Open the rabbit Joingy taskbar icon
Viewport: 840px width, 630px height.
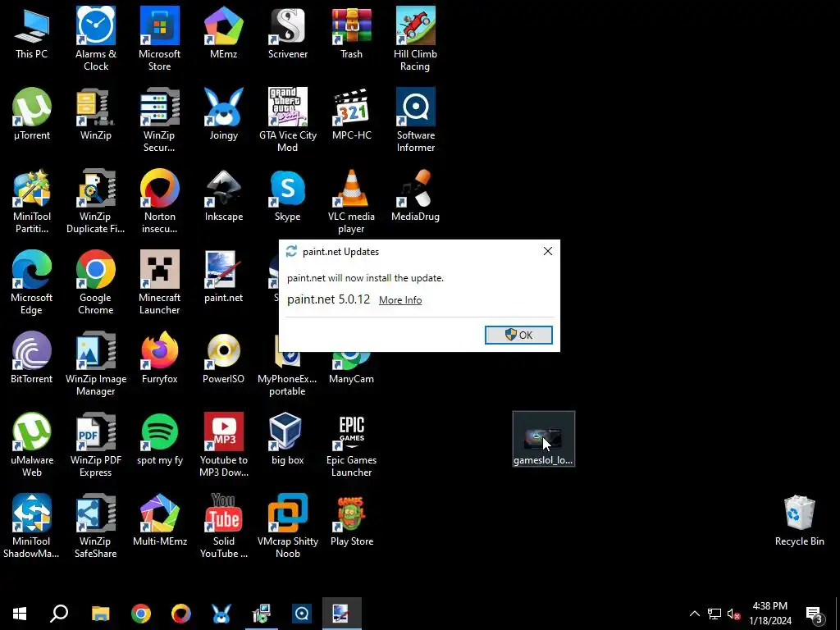221,614
